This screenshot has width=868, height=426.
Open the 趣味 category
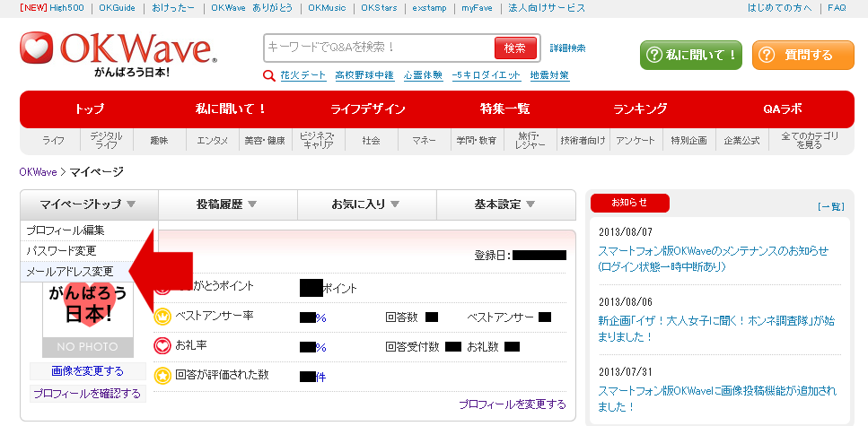point(160,141)
